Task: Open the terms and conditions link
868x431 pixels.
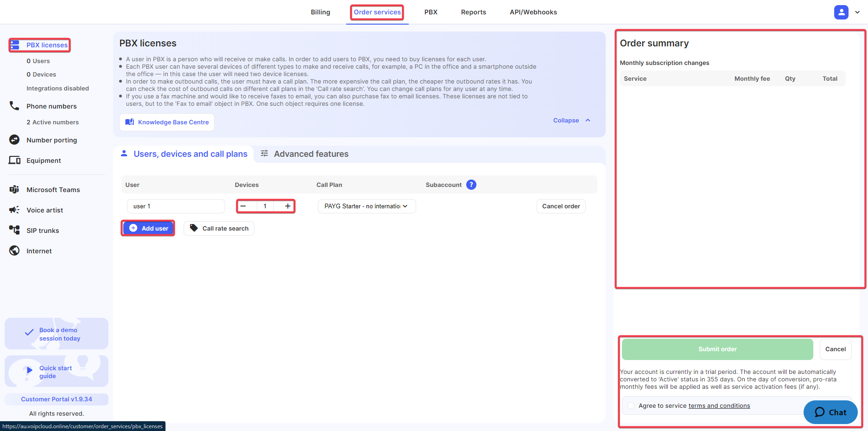Action: point(719,406)
